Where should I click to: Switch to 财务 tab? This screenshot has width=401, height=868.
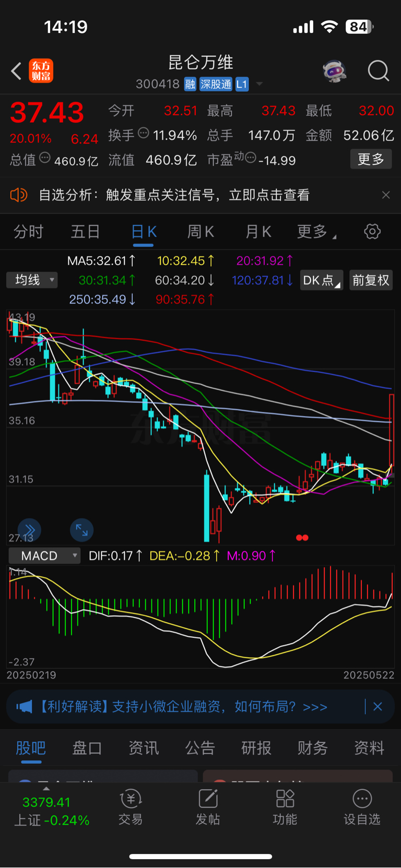click(313, 748)
